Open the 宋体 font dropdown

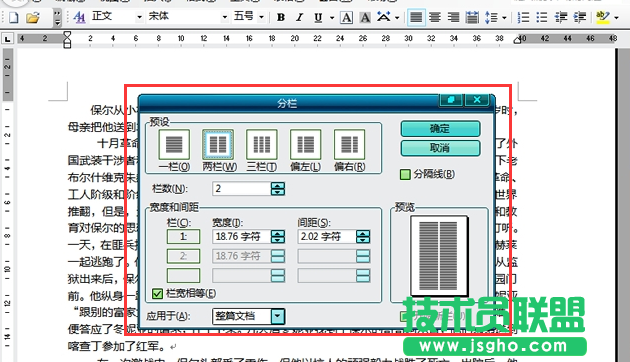[x=225, y=17]
